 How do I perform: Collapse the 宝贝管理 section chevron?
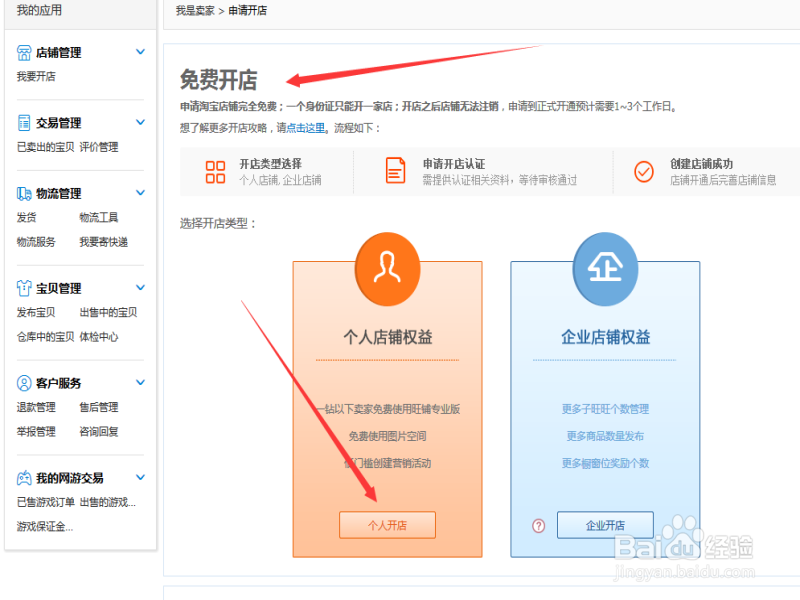pos(140,288)
